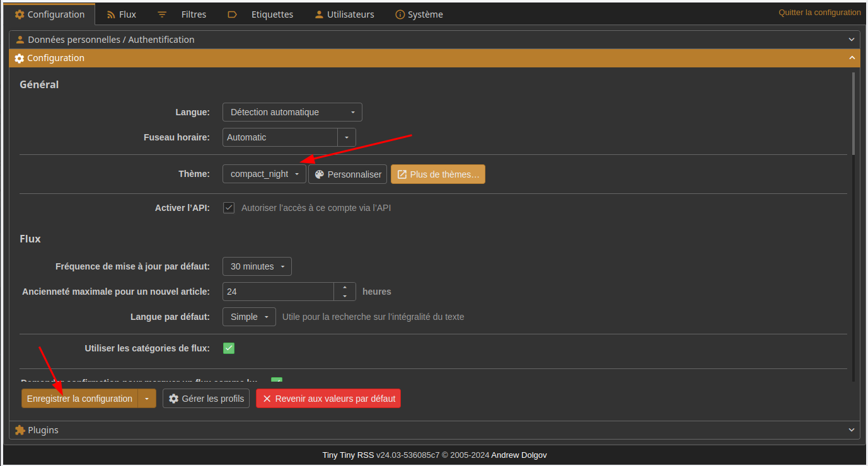Click the RSS icon on the Flux tab
This screenshot has height=466, width=868.
tap(111, 14)
